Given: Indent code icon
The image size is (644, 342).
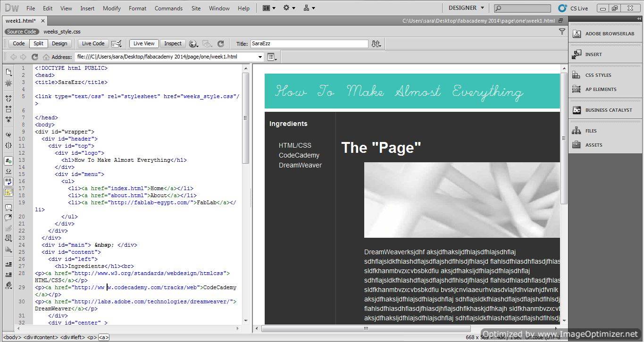Looking at the screenshot, I should click(8, 265).
